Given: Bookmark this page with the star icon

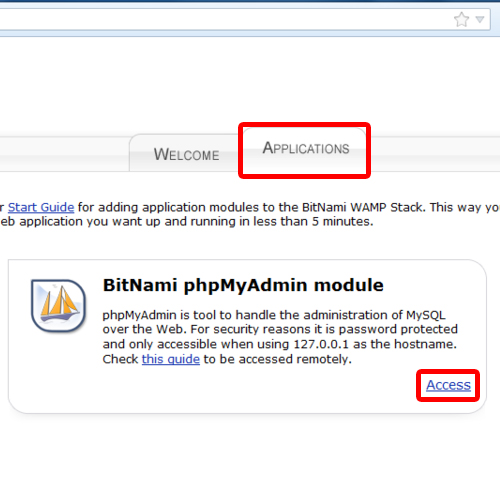Looking at the screenshot, I should [462, 19].
